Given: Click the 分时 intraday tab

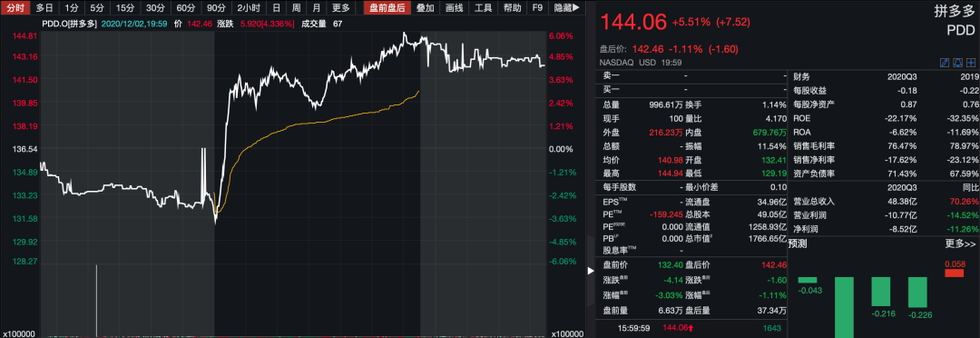Looking at the screenshot, I should pos(15,8).
